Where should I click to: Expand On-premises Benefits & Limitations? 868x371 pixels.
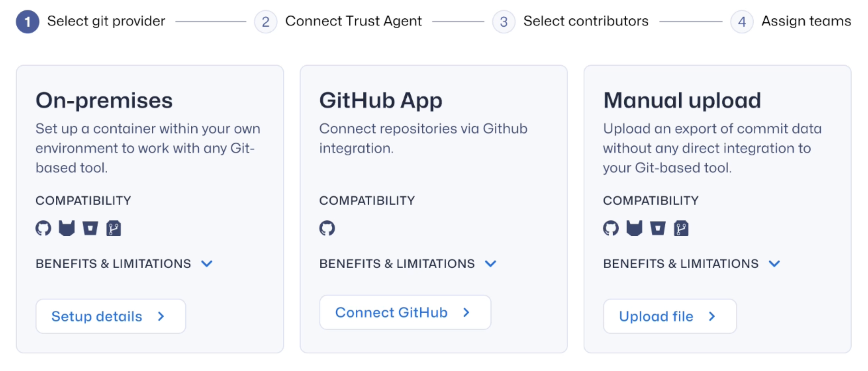206,263
